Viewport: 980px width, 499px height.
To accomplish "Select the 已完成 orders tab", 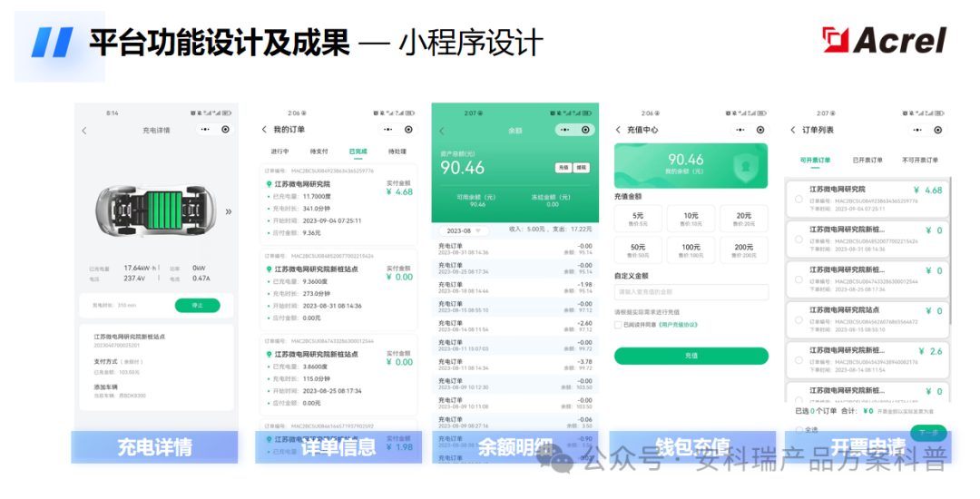I will 358,152.
